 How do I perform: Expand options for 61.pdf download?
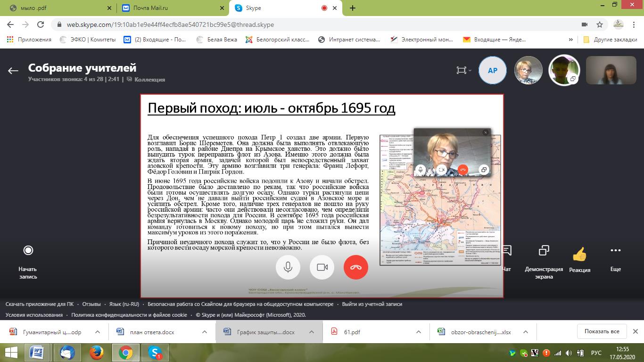(x=418, y=332)
